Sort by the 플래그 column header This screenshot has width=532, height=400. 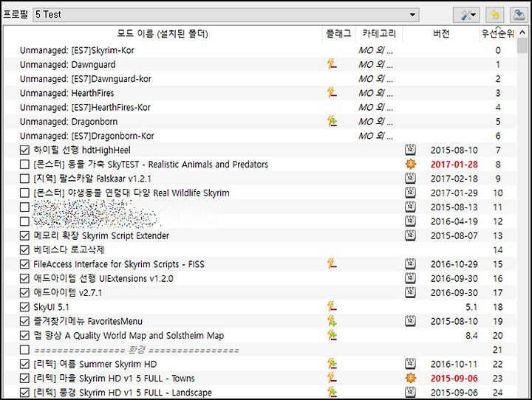(x=338, y=33)
